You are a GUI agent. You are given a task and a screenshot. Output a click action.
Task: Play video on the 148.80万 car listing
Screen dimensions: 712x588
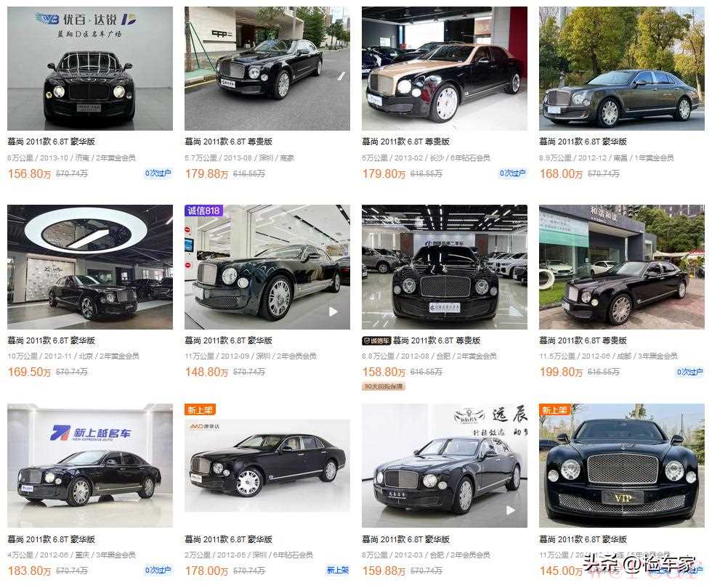[333, 311]
